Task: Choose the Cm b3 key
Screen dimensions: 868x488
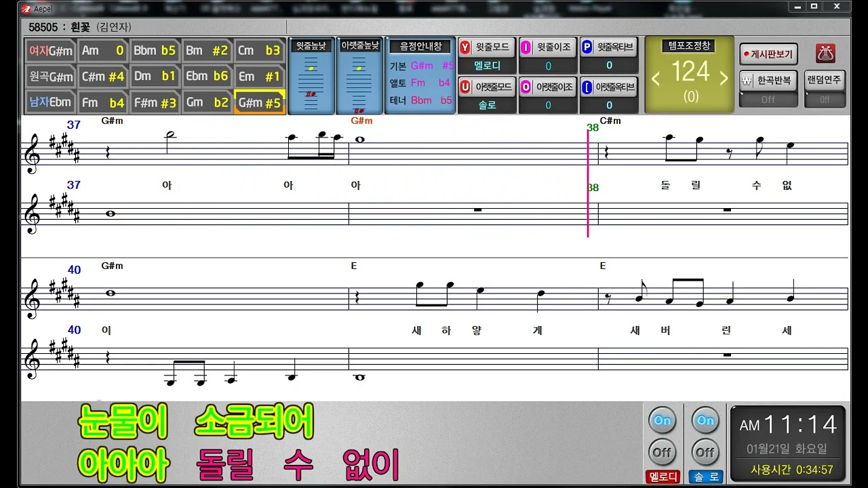Action: pyautogui.click(x=259, y=51)
